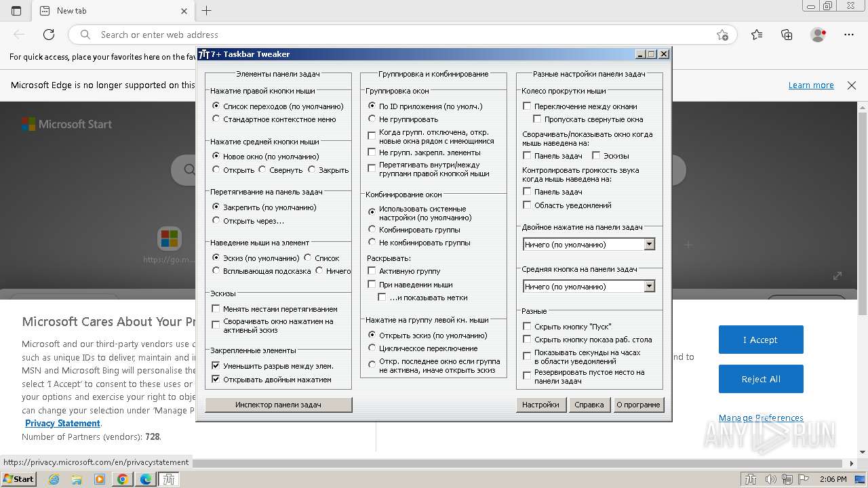Add this page to favorites star icon
The height and width of the screenshot is (488, 868).
pos(722,35)
